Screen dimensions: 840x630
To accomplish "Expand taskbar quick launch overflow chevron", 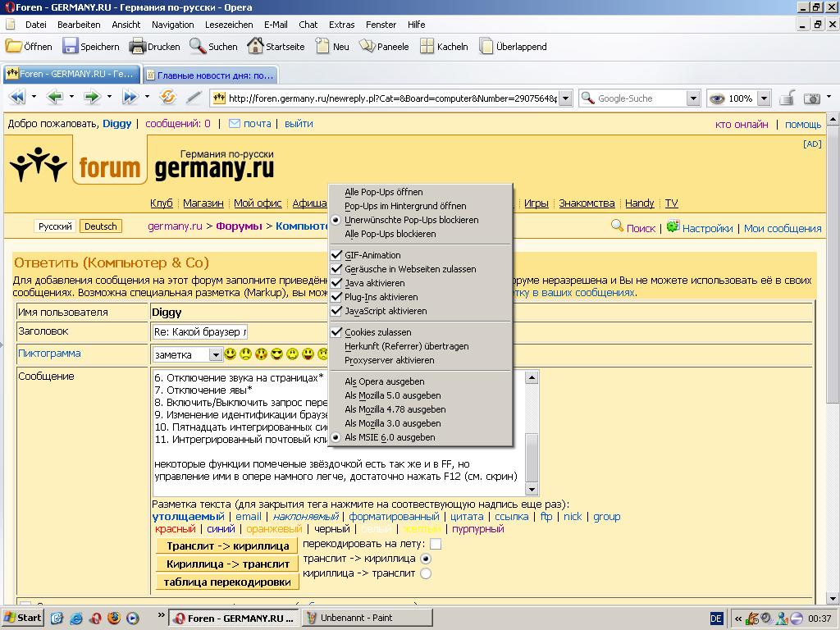I will [161, 615].
